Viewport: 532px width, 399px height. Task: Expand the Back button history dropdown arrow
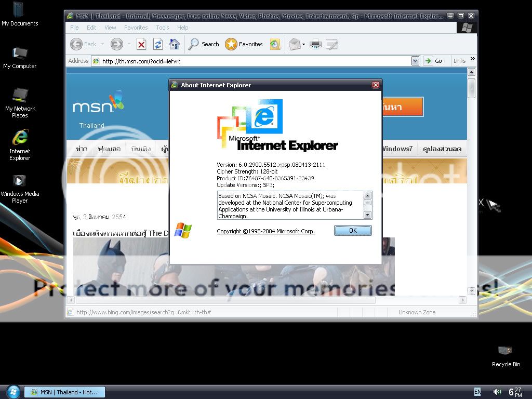click(x=102, y=44)
